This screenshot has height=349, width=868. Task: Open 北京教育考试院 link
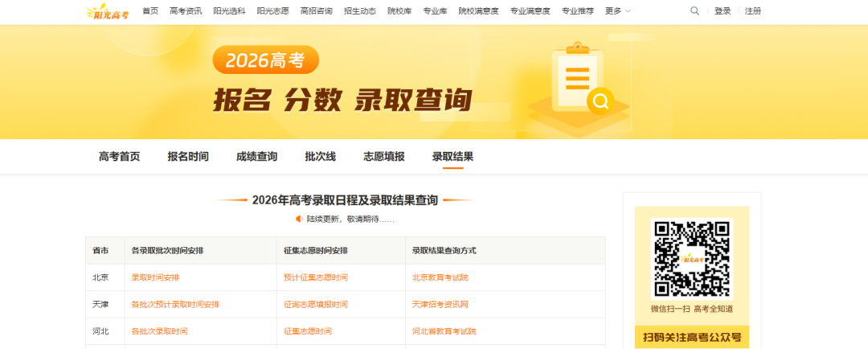tap(440, 277)
